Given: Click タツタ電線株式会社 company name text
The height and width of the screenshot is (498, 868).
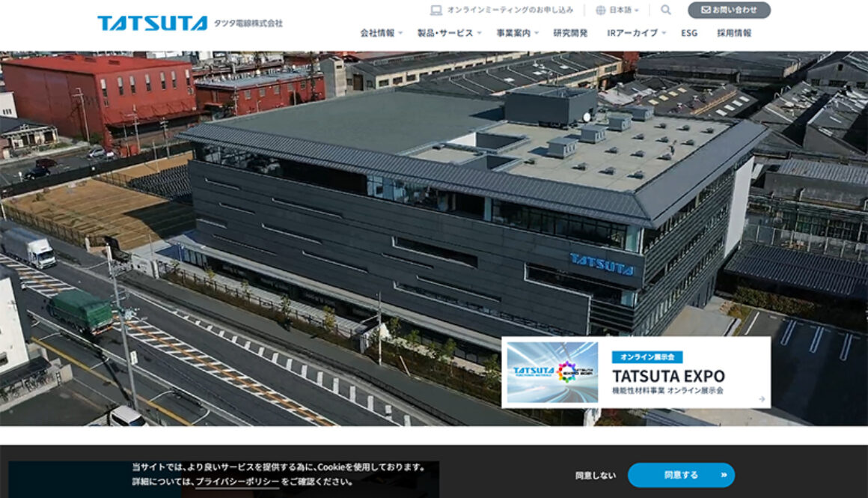Looking at the screenshot, I should click(248, 23).
